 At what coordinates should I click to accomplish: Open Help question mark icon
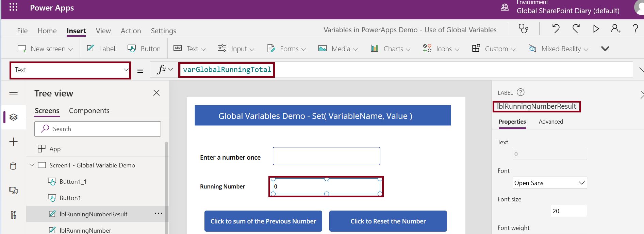tap(635, 29)
